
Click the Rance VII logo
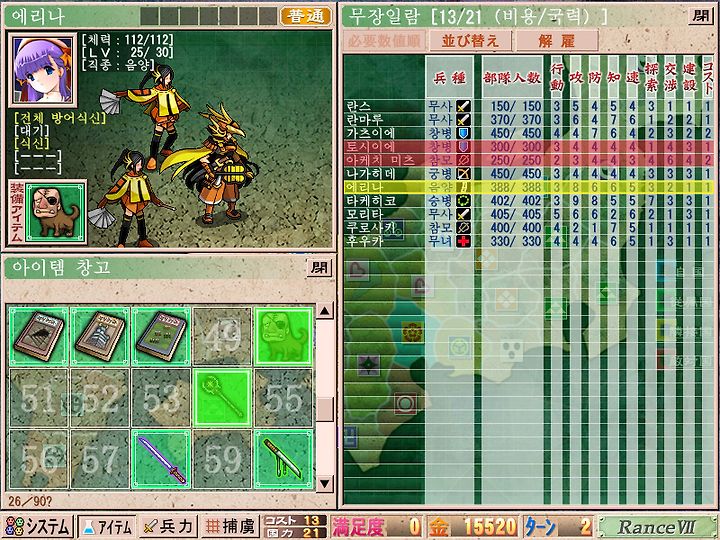(x=657, y=527)
